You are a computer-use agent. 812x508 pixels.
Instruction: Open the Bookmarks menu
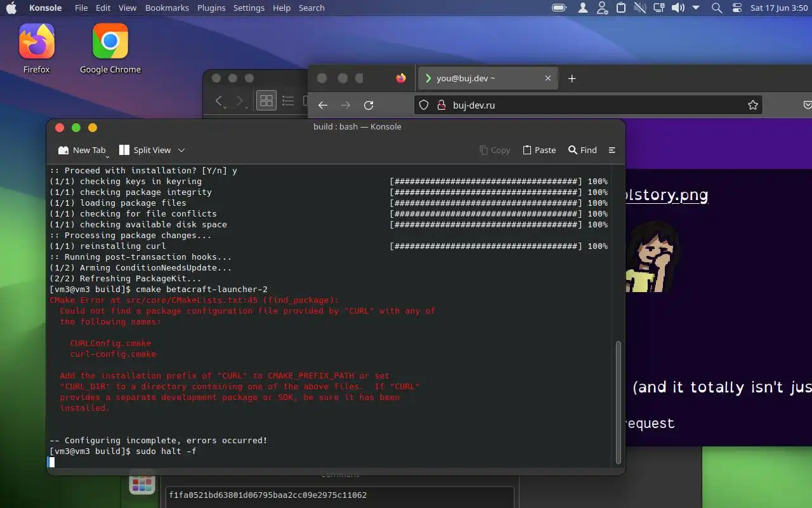pos(167,8)
